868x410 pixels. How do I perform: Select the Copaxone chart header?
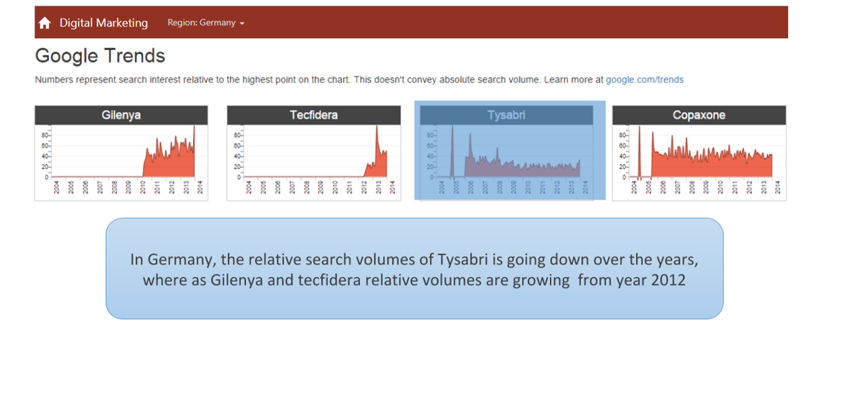coord(699,115)
